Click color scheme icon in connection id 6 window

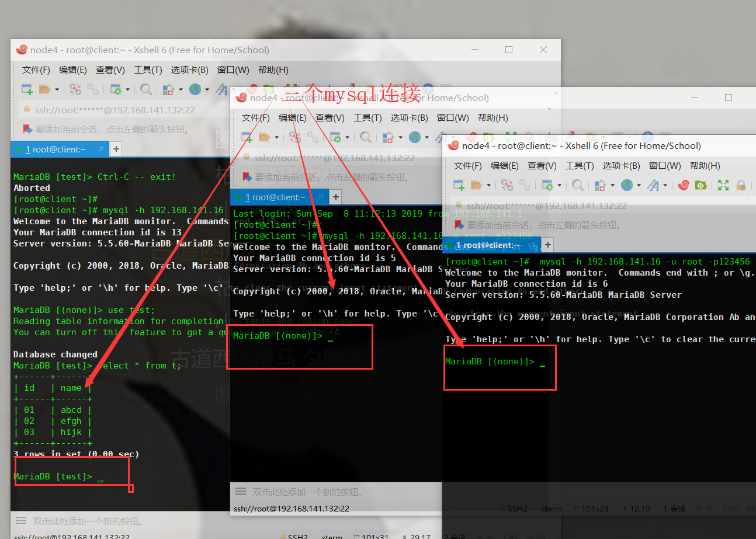point(601,185)
